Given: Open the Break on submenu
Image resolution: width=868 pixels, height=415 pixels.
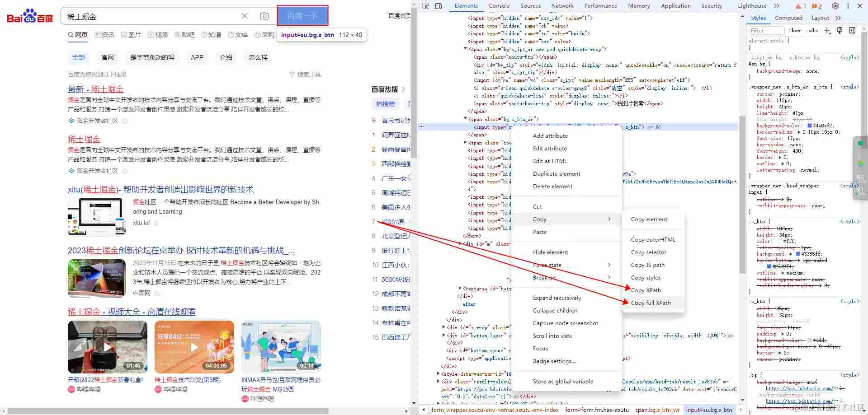Looking at the screenshot, I should tap(567, 277).
